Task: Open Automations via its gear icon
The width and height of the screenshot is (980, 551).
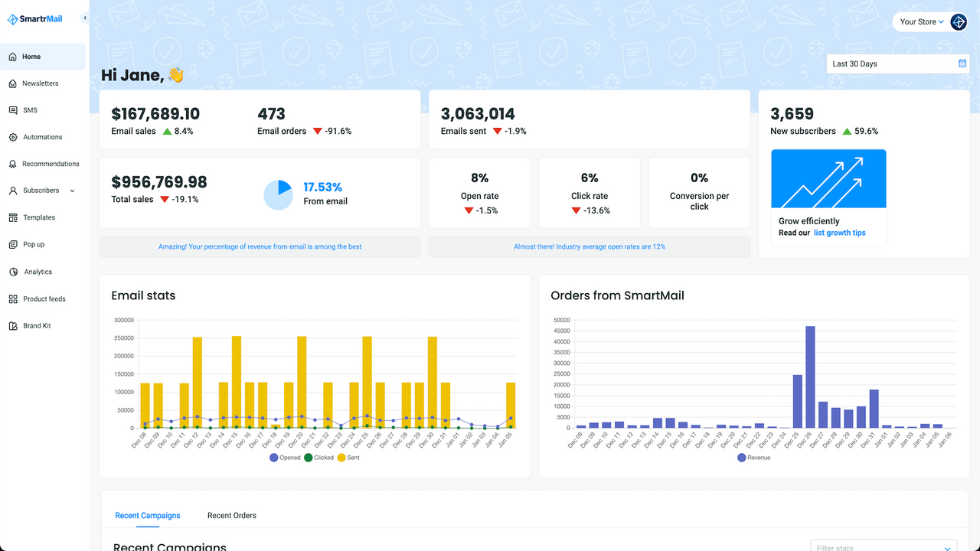Action: 13,137
